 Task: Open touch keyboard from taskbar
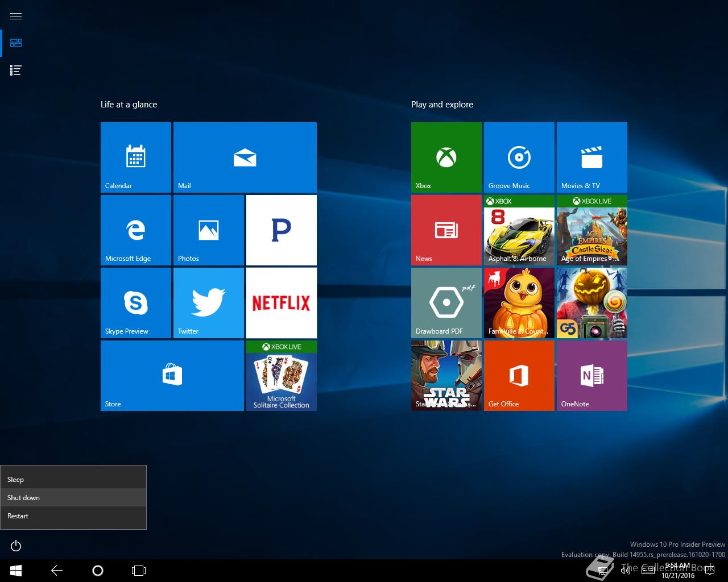(x=648, y=571)
